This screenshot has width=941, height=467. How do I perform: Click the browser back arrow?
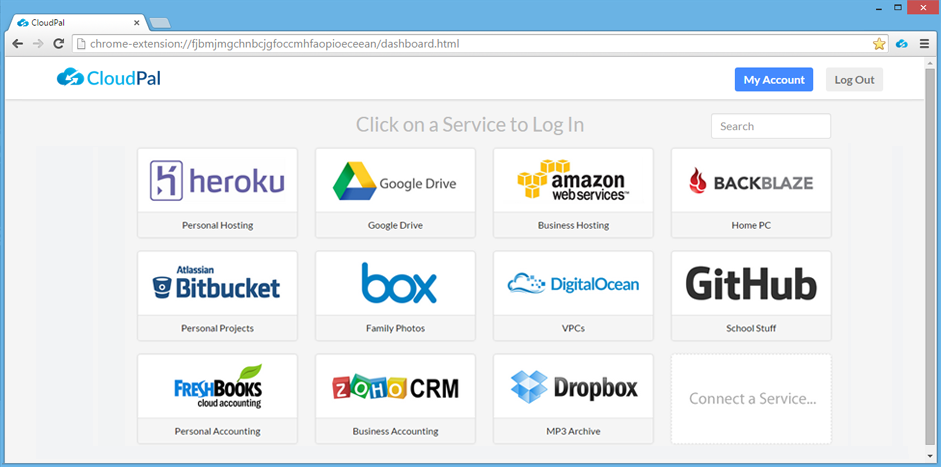pyautogui.click(x=17, y=44)
